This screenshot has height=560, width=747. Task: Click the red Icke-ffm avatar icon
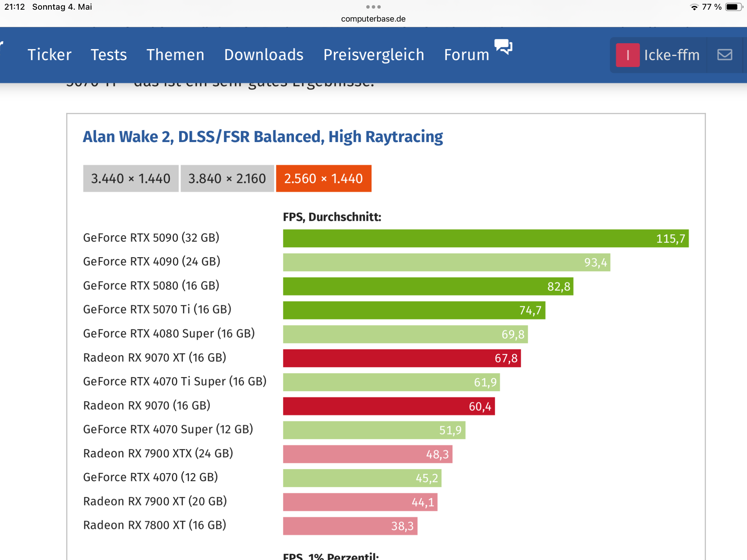pyautogui.click(x=627, y=55)
